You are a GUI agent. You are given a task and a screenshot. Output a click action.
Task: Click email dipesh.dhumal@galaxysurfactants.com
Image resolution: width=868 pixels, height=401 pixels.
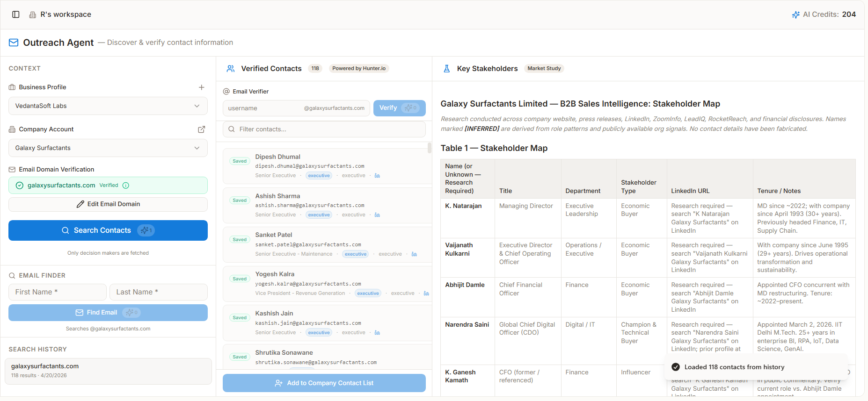[310, 166]
